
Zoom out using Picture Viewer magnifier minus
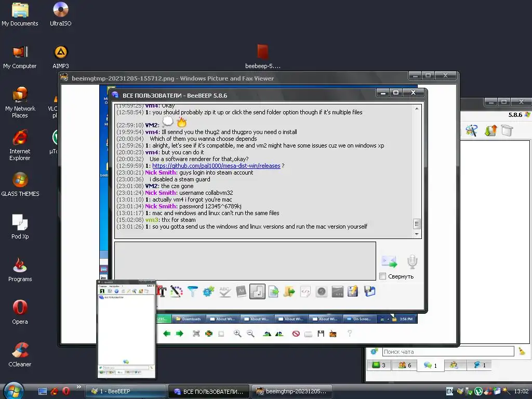(250, 334)
